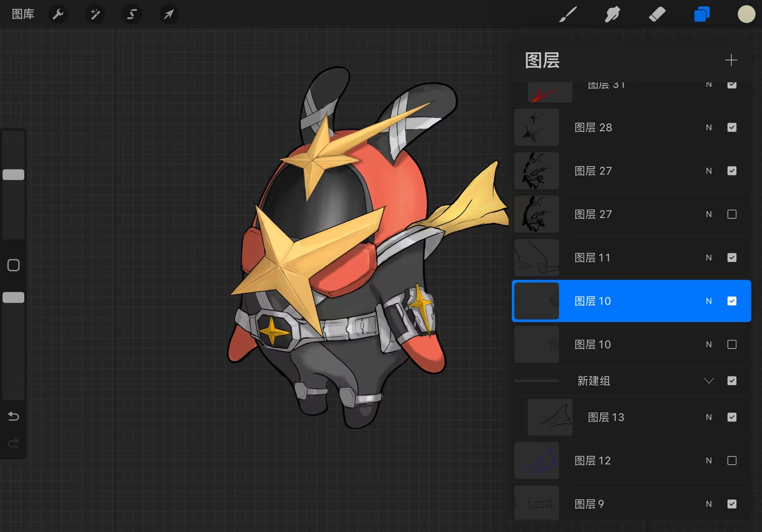Hide layer 图层 28 via its checkbox
Image resolution: width=762 pixels, height=532 pixels.
pyautogui.click(x=732, y=128)
